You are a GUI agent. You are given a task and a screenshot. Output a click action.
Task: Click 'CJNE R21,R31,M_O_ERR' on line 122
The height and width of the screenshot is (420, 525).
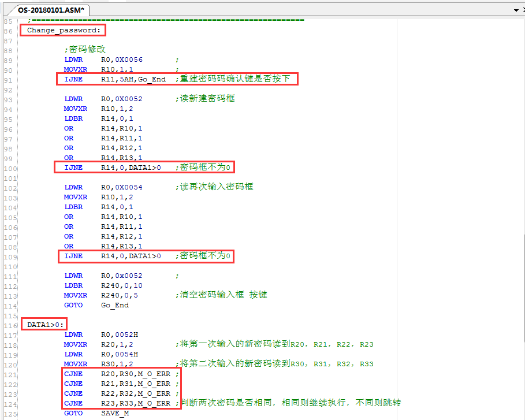pyautogui.click(x=117, y=384)
